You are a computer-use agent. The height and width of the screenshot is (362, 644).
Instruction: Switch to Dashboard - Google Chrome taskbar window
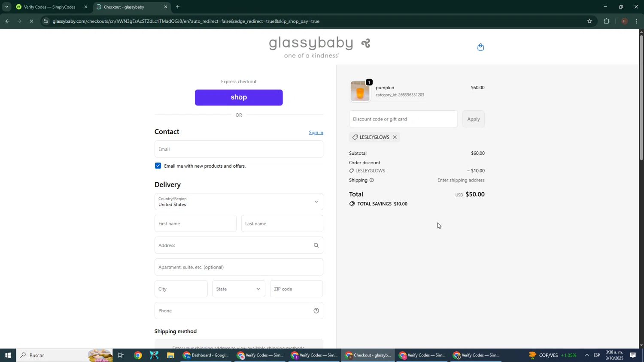pos(206,355)
